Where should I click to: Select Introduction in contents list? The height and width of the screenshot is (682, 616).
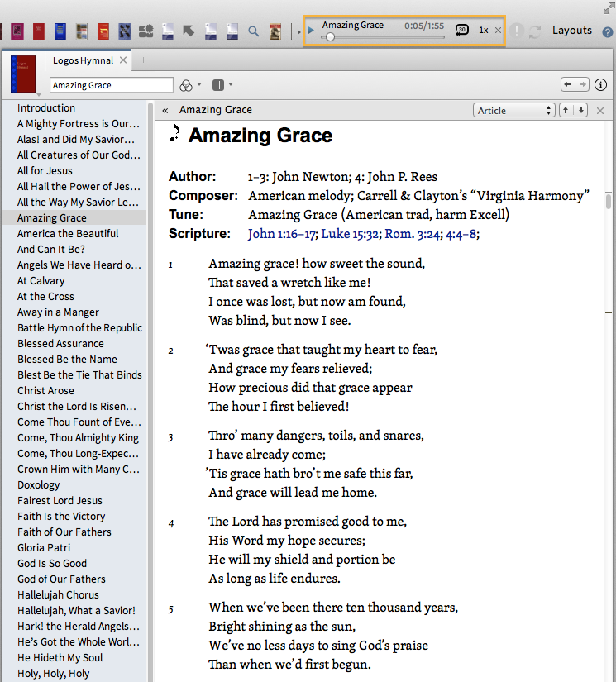46,107
